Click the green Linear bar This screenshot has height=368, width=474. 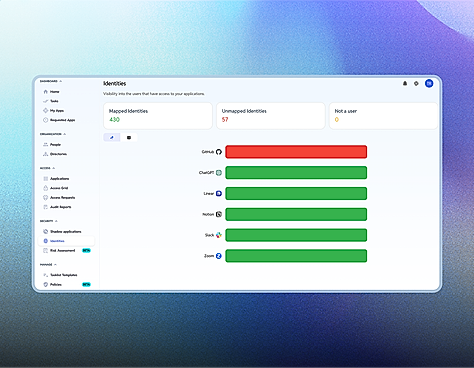click(x=296, y=193)
